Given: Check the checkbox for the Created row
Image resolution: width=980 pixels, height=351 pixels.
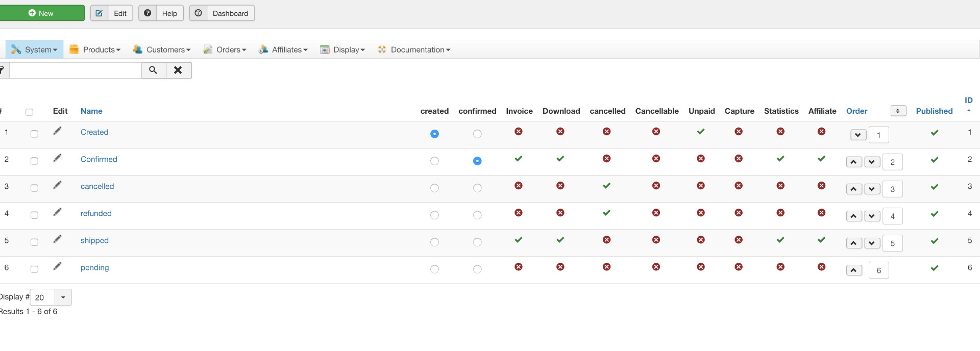Looking at the screenshot, I should point(34,134).
